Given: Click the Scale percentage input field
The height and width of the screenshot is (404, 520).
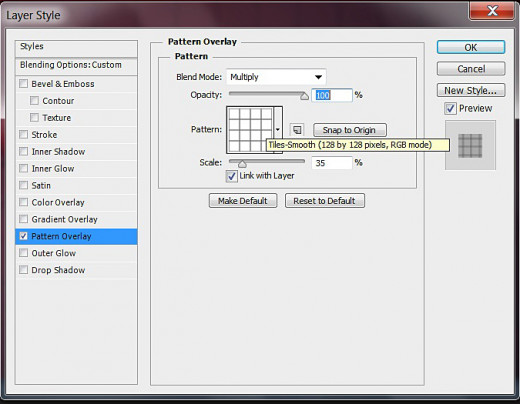Looking at the screenshot, I should [x=332, y=163].
